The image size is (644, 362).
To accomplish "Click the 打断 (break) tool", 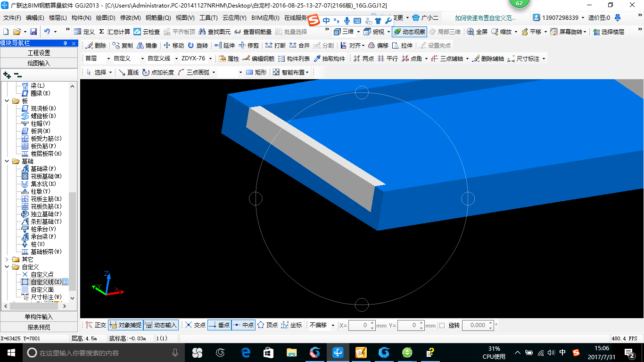I will point(275,46).
